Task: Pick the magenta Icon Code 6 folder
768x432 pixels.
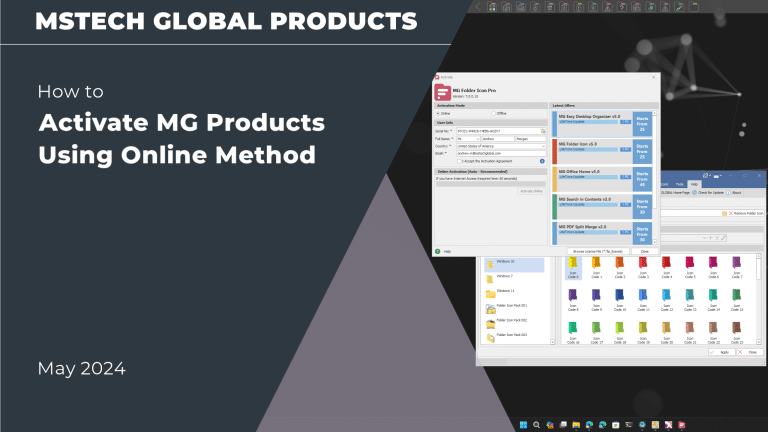Action: pos(713,267)
